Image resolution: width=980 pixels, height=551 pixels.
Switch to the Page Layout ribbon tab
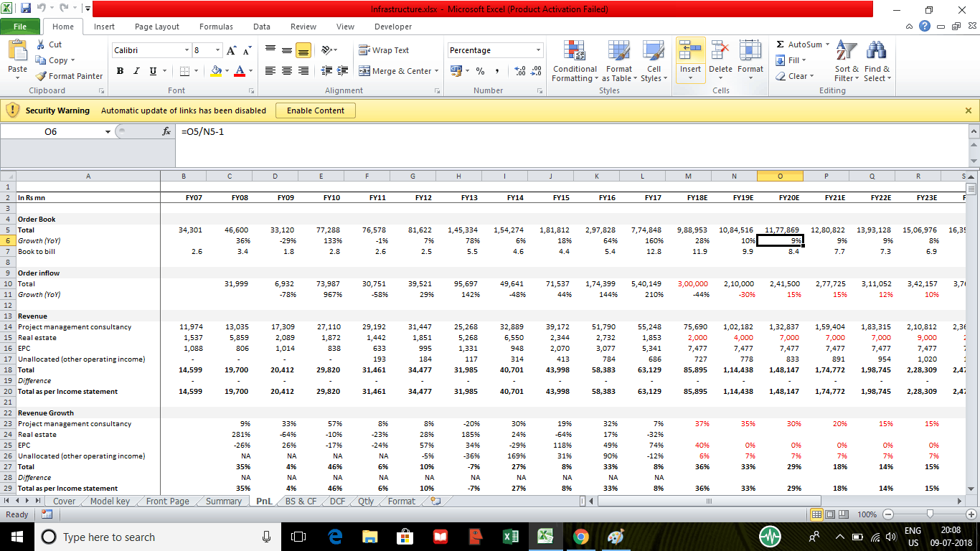pos(157,27)
